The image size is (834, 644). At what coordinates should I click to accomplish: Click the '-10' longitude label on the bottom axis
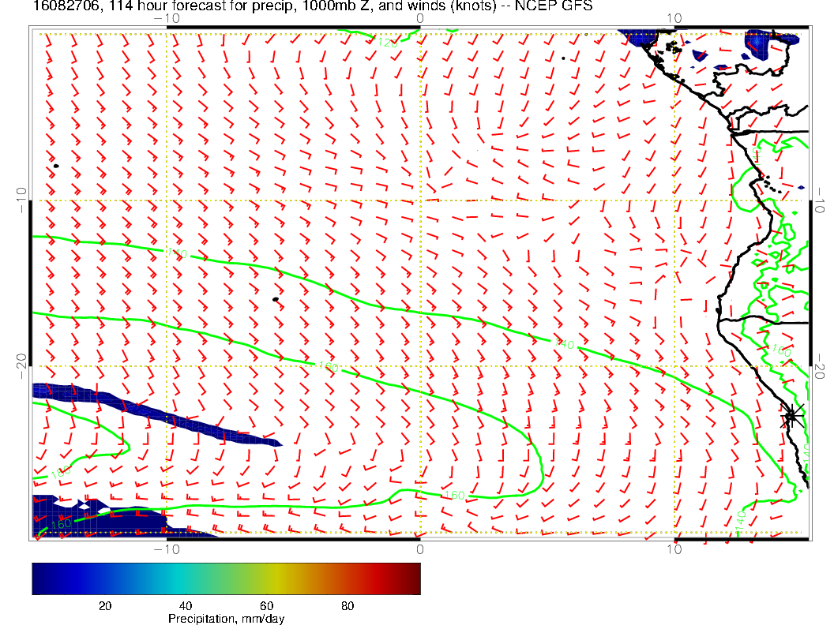point(167,549)
